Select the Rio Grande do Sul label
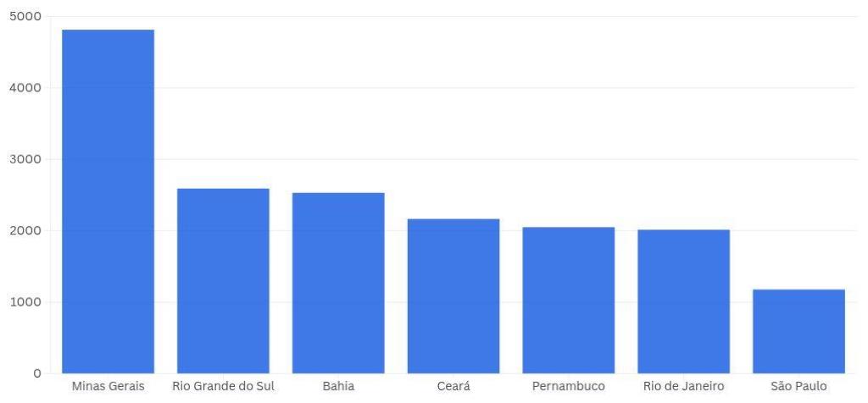Viewport: 868px width, 403px height. pyautogui.click(x=223, y=387)
